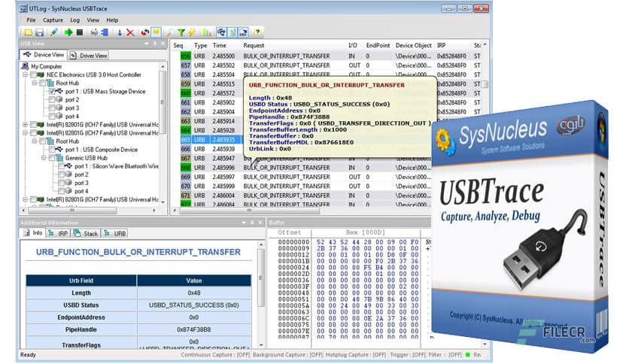The width and height of the screenshot is (629, 364).
Task: Click the lightning bolt trigger icon
Action: click(x=192, y=32)
